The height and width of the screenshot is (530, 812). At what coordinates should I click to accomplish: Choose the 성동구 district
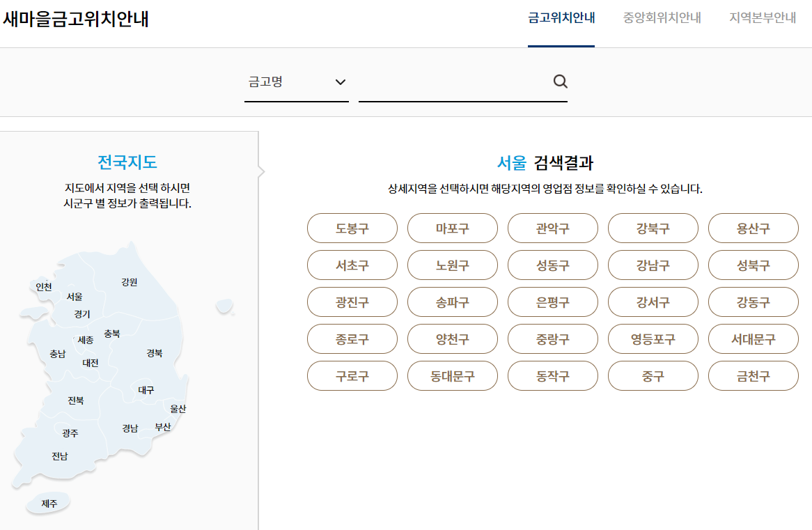(552, 265)
